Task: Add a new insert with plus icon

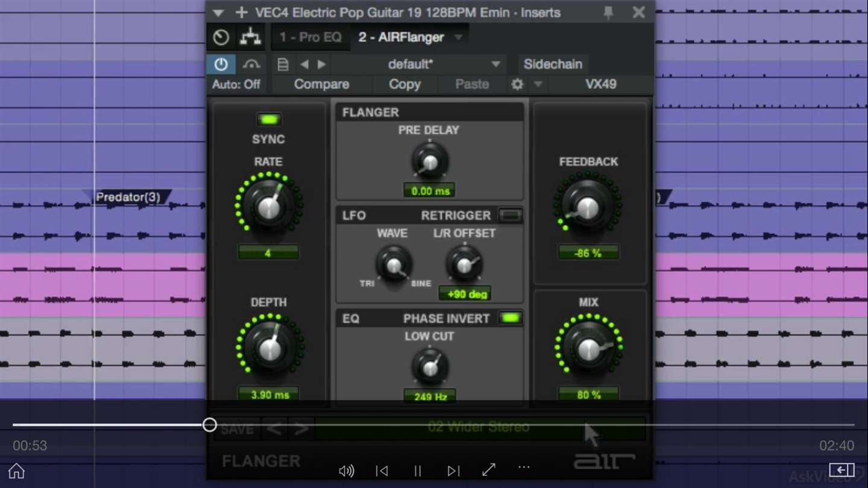Action: click(x=241, y=13)
